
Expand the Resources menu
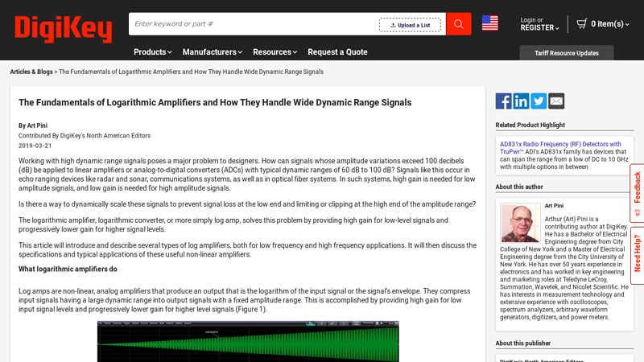coord(275,52)
